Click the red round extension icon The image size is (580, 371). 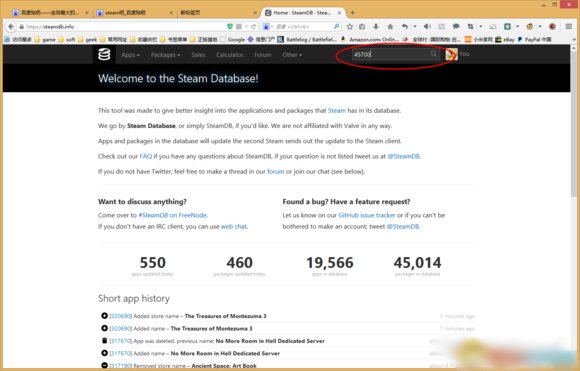pos(552,27)
